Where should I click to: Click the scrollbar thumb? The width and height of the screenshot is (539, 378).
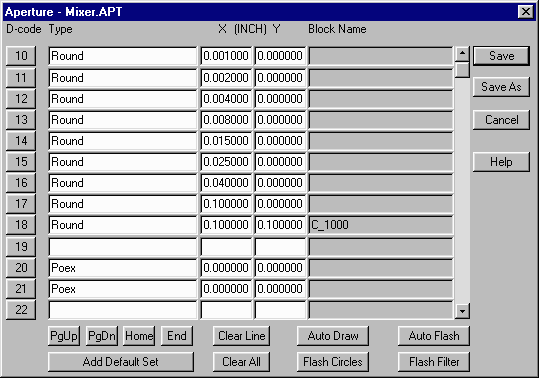coord(462,69)
